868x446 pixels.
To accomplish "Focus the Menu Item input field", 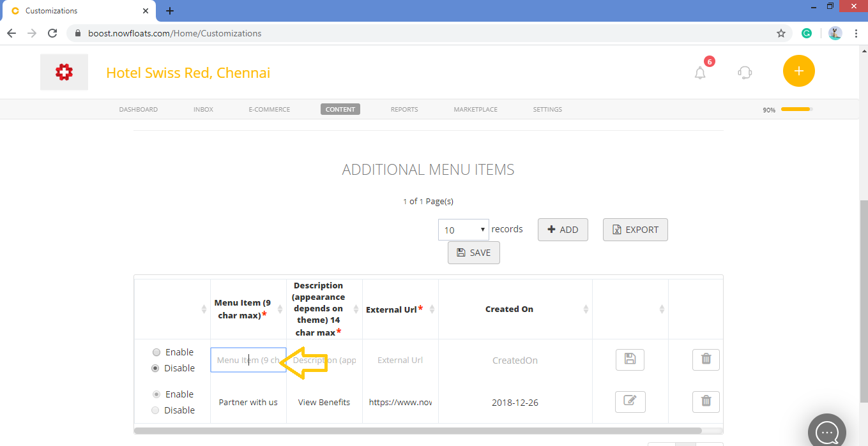I will tap(248, 360).
